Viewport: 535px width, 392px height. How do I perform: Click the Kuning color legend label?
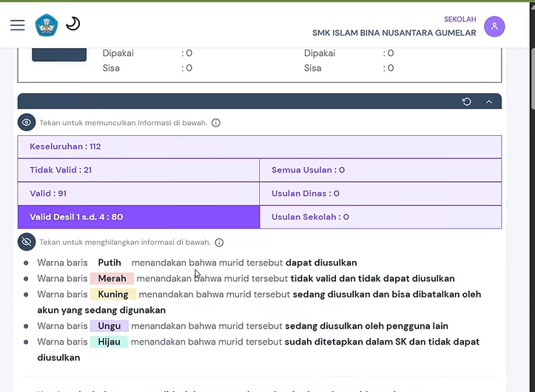point(113,294)
